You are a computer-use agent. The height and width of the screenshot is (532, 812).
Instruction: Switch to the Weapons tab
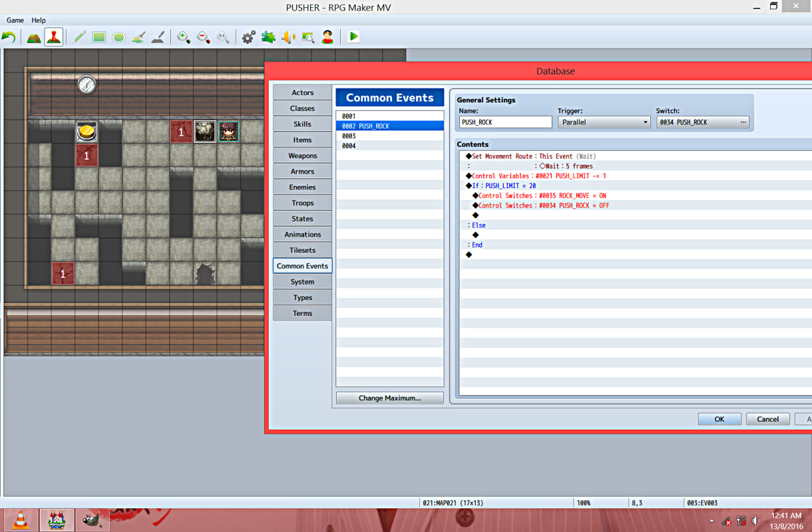pyautogui.click(x=302, y=156)
